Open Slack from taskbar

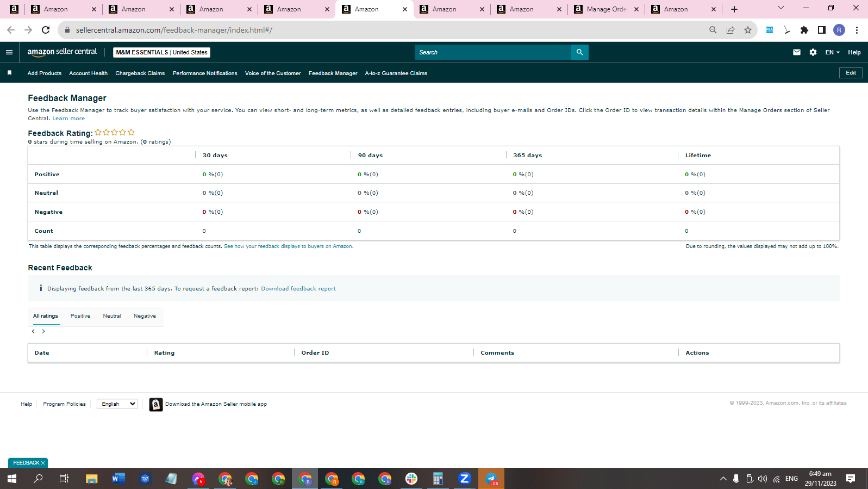[411, 479]
